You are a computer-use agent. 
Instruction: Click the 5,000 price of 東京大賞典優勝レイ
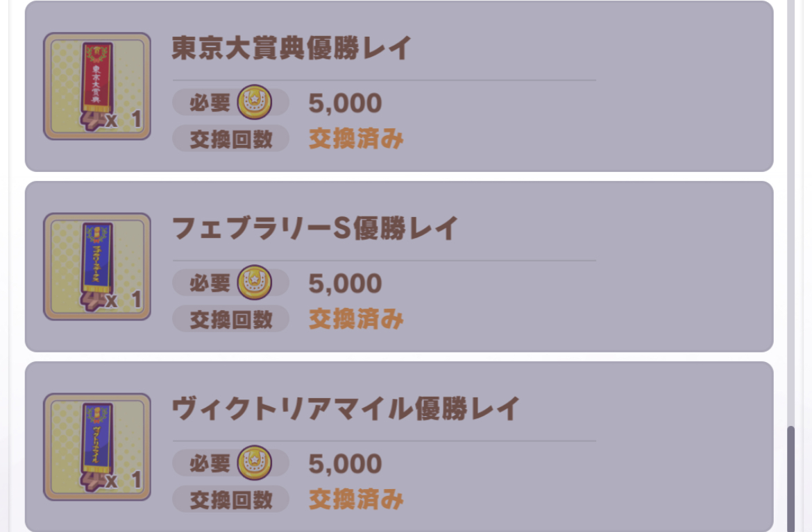(x=345, y=103)
